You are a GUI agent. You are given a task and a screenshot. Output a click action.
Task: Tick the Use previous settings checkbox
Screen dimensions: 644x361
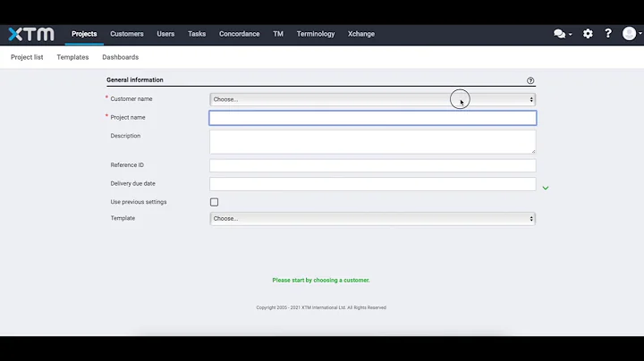pyautogui.click(x=214, y=202)
